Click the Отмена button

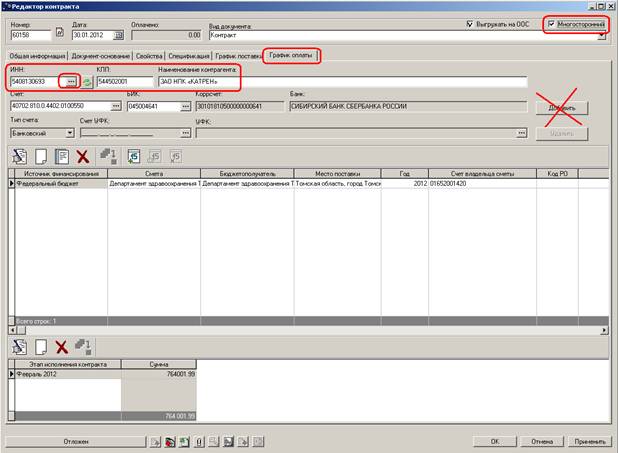541,440
